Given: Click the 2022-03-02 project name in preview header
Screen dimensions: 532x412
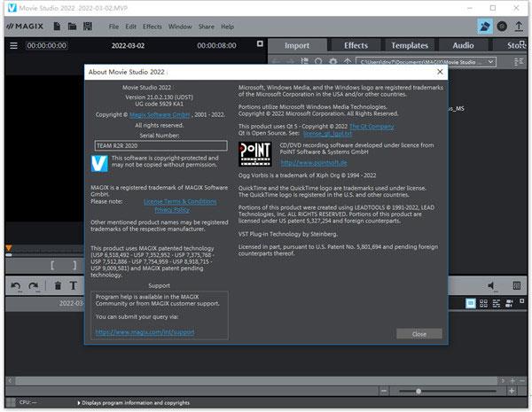Looking at the screenshot, I should [128, 45].
